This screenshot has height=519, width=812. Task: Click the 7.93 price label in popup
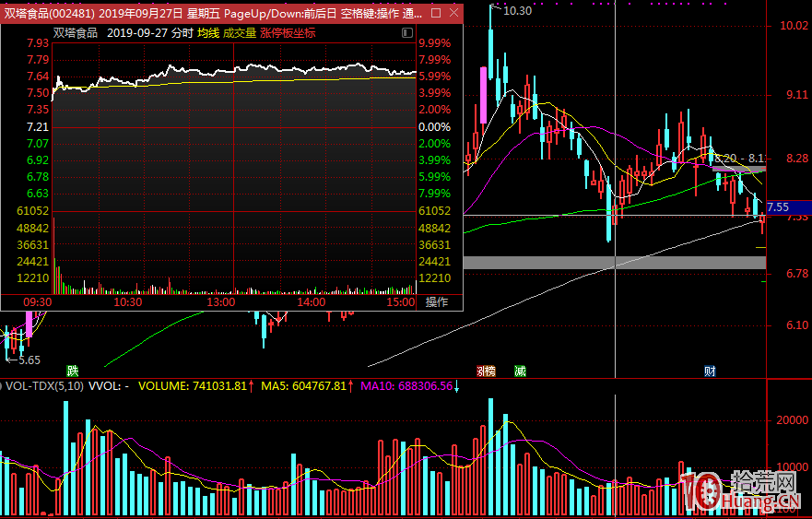point(38,43)
